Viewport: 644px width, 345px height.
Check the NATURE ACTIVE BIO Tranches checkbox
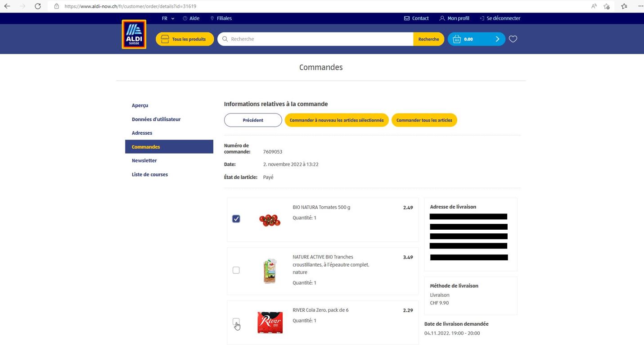point(236,270)
